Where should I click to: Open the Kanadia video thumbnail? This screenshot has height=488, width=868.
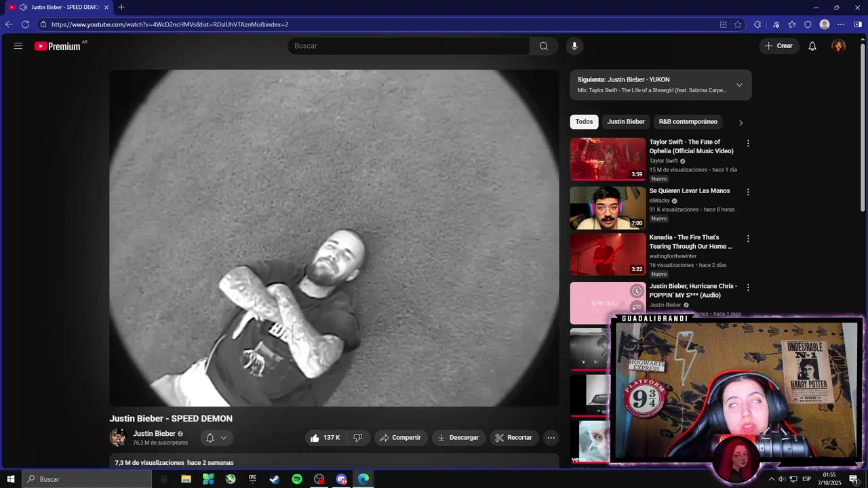point(608,255)
